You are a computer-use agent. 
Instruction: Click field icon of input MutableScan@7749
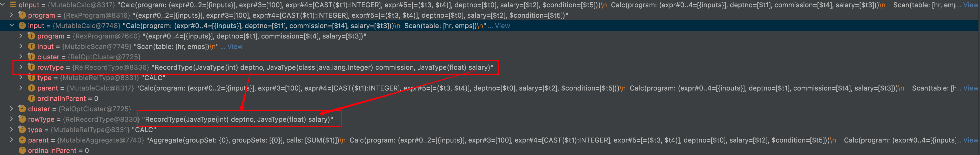click(x=32, y=47)
